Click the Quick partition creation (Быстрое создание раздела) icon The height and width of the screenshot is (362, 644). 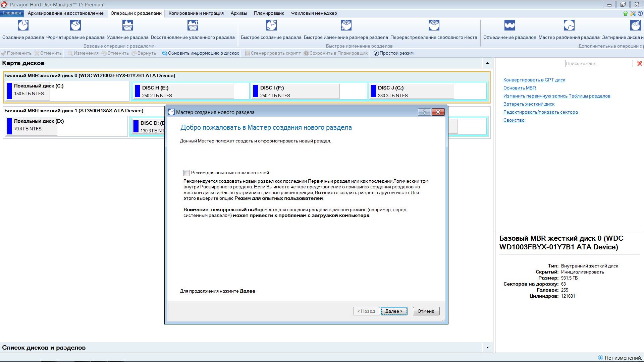[x=271, y=25]
